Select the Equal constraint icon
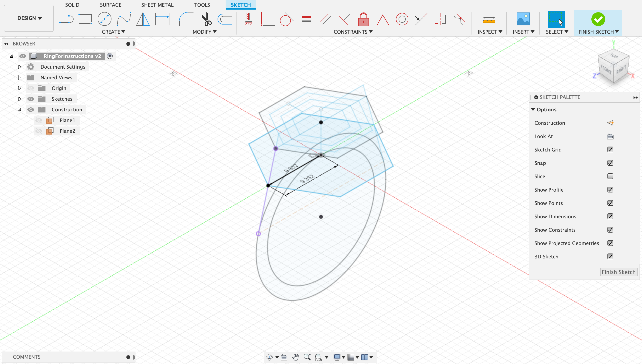Viewport: 642px width, 364px height. click(x=306, y=19)
